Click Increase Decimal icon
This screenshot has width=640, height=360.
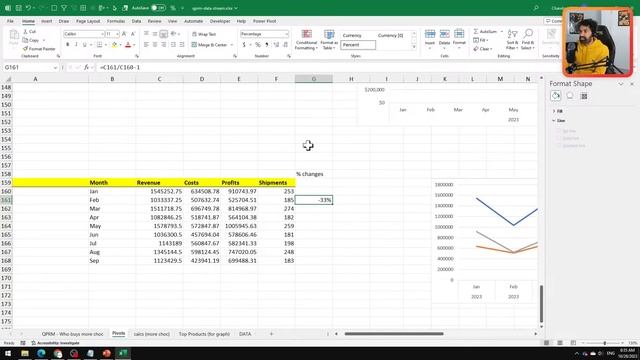click(276, 44)
